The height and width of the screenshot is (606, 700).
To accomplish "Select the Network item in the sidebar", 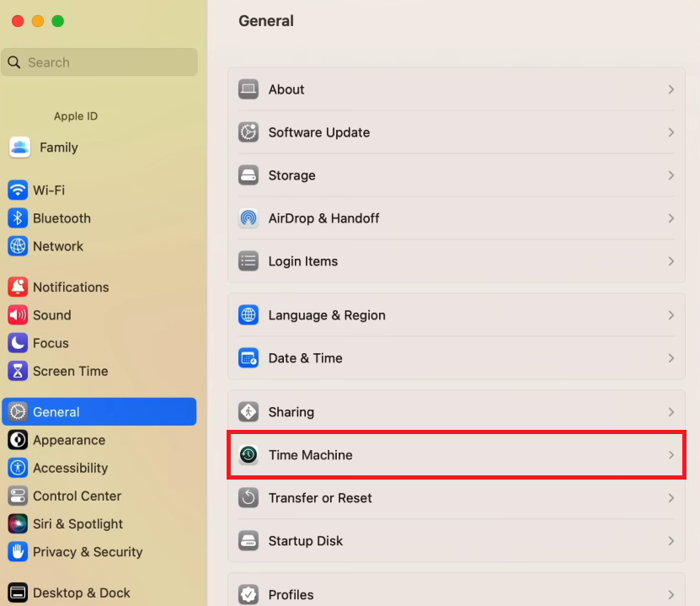I will click(x=19, y=246).
